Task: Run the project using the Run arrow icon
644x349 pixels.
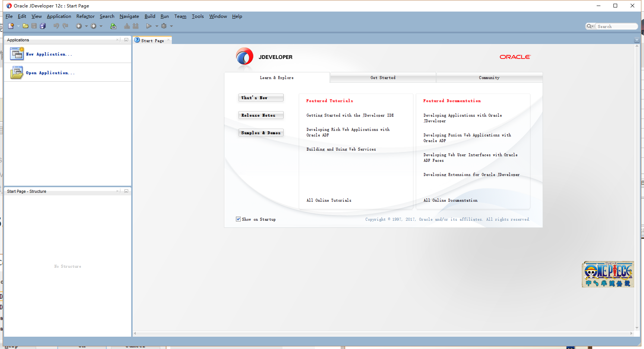Action: (x=149, y=26)
